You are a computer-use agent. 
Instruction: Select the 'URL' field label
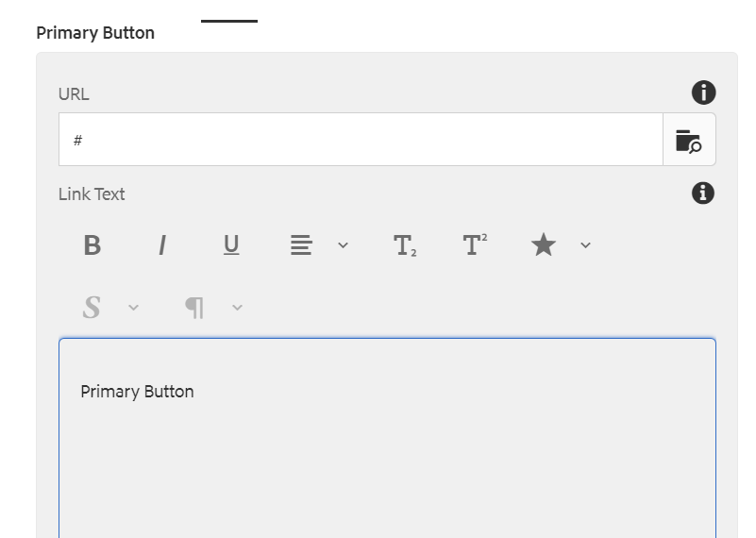pos(74,94)
